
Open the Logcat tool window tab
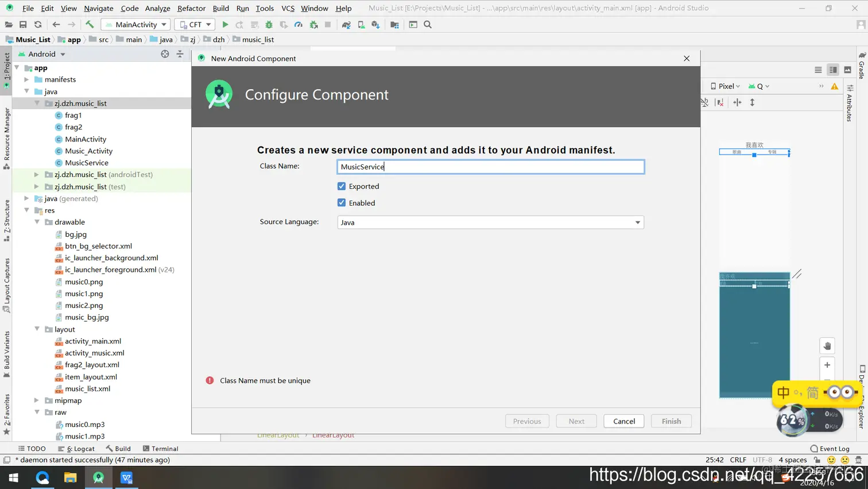click(76, 449)
